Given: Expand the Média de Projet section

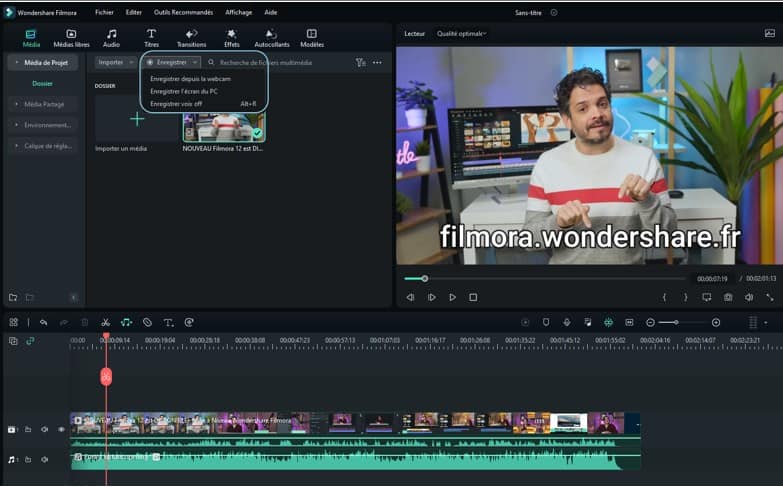Looking at the screenshot, I should (43, 62).
